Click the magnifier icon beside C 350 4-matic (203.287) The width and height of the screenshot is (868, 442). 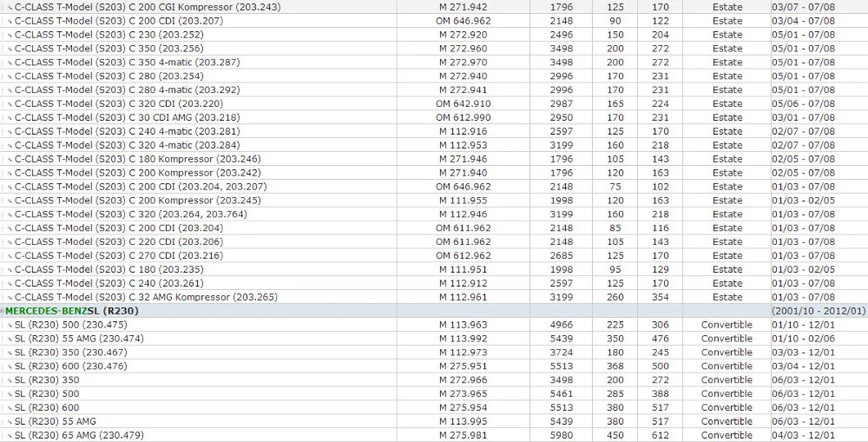pos(10,63)
